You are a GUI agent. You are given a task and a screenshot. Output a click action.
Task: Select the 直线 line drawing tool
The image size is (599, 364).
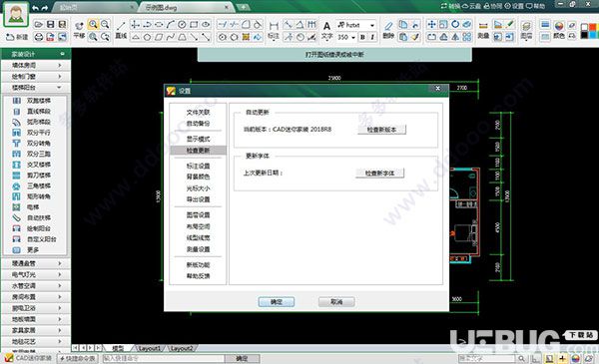tap(121, 30)
